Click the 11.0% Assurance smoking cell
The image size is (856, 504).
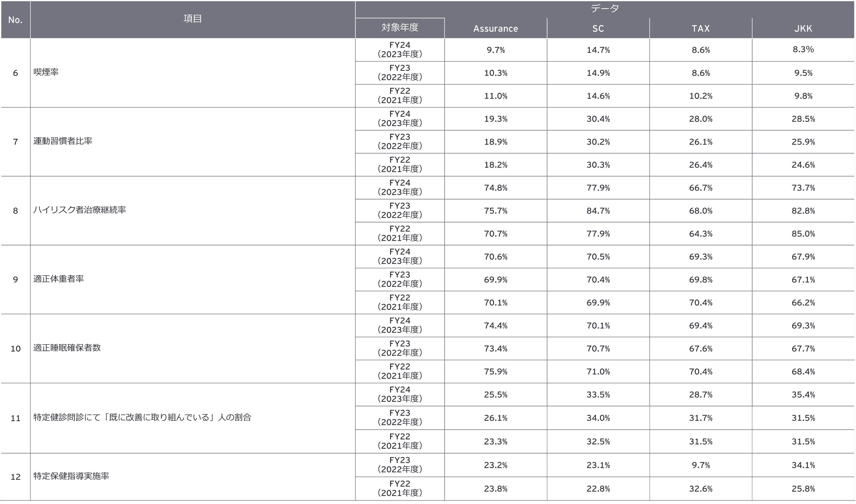point(495,96)
